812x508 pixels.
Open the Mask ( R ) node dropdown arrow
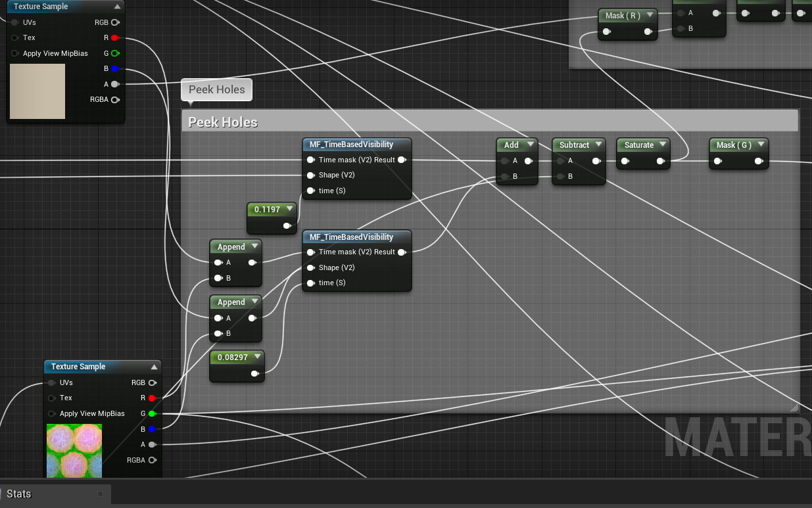(x=650, y=16)
